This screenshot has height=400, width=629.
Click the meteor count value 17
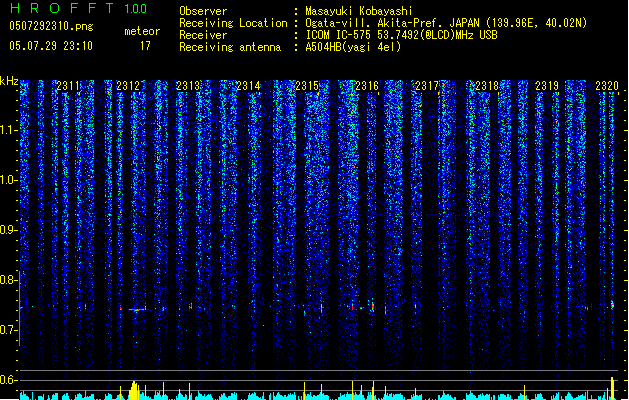[x=145, y=46]
